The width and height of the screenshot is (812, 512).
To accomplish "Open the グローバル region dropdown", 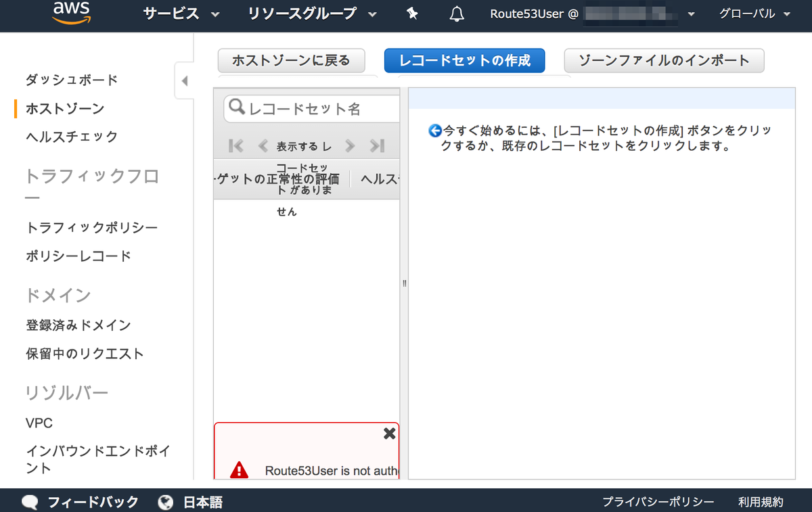I will coord(754,14).
